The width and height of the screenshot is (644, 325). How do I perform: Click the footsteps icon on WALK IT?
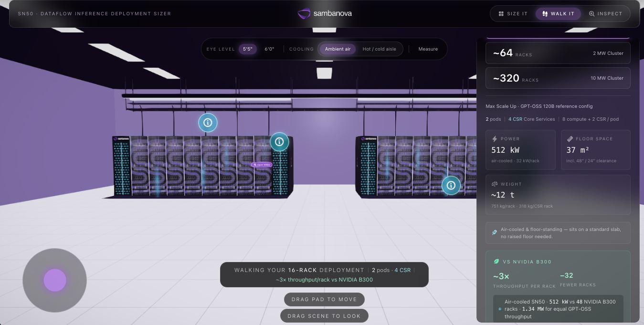pyautogui.click(x=545, y=14)
